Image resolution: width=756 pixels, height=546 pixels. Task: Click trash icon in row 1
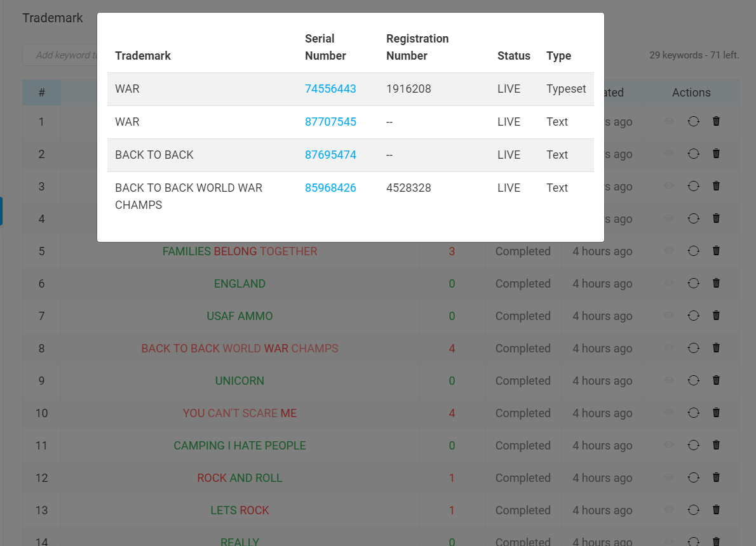[716, 121]
